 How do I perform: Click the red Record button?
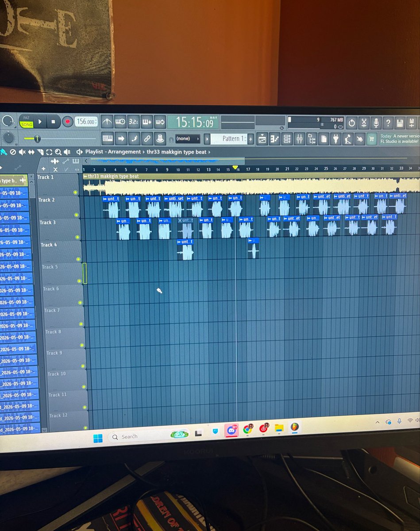pyautogui.click(x=67, y=121)
